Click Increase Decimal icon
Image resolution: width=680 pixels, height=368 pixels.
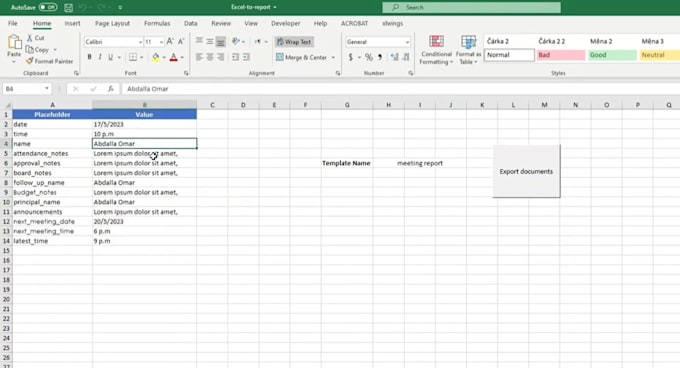pos(394,57)
